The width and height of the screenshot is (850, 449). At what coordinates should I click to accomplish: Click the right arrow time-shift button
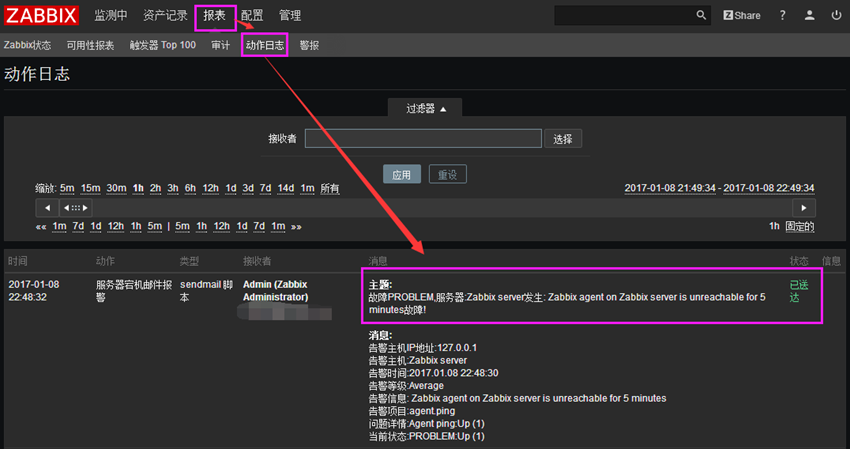(x=804, y=208)
